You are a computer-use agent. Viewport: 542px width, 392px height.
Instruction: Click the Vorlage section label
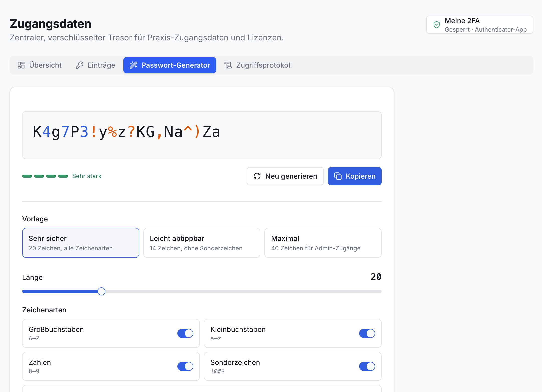(35, 219)
